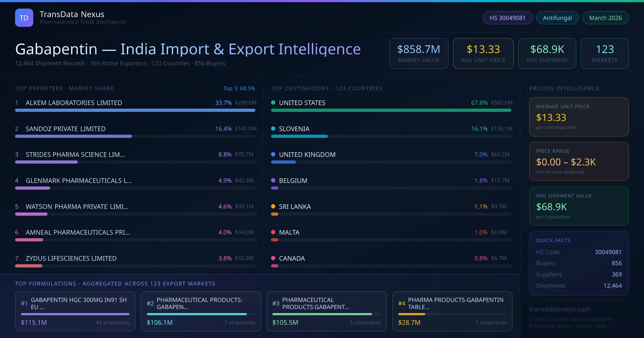Click the cyan dot beside Slovenia
The image size is (644, 338).
pos(273,128)
